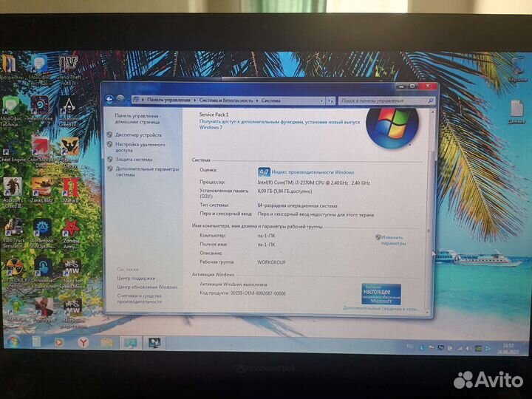Viewport: 532px width, 399px height.
Task: Open Yandex Browser from the taskbar
Action: coord(83,342)
